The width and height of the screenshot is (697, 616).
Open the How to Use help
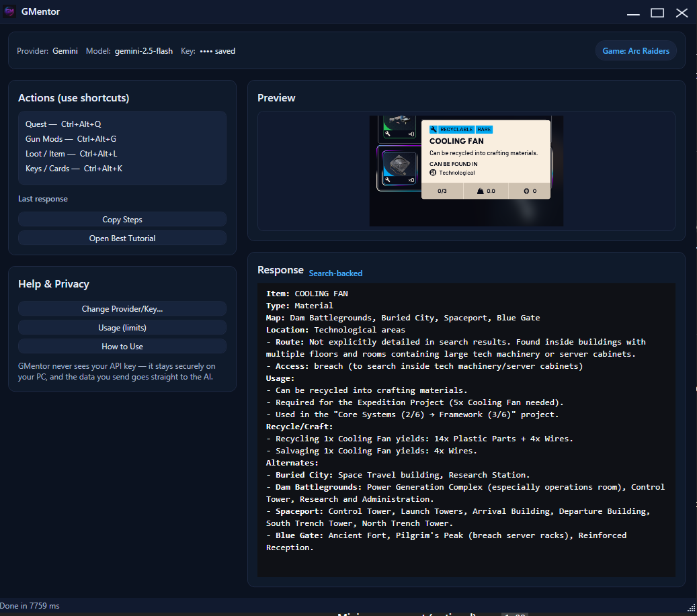tap(122, 347)
